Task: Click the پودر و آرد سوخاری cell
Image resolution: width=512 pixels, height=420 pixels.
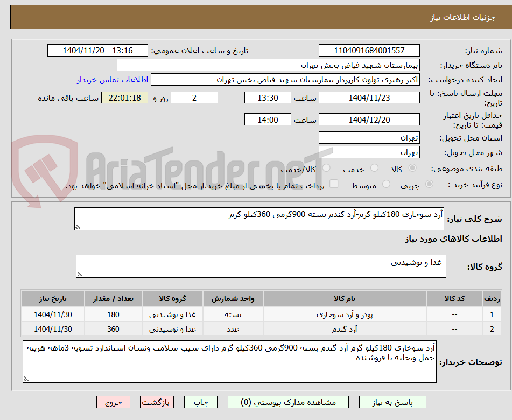Action: 345,314
